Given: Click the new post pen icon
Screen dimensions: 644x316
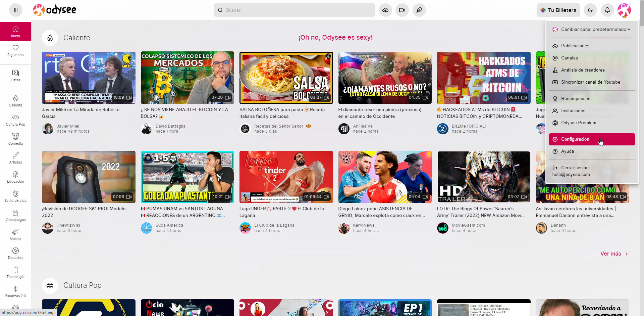Looking at the screenshot, I should coord(419,10).
